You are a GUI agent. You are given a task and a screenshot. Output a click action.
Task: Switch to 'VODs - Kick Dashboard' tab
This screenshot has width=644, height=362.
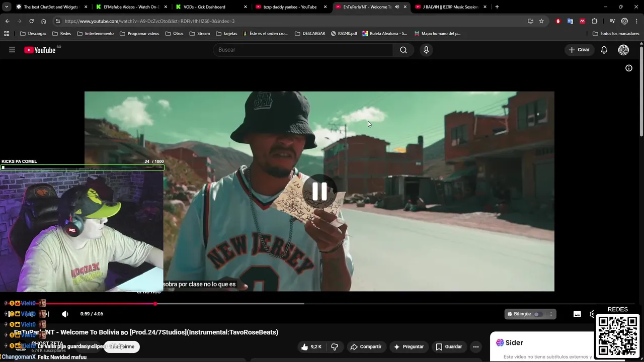pyautogui.click(x=212, y=7)
